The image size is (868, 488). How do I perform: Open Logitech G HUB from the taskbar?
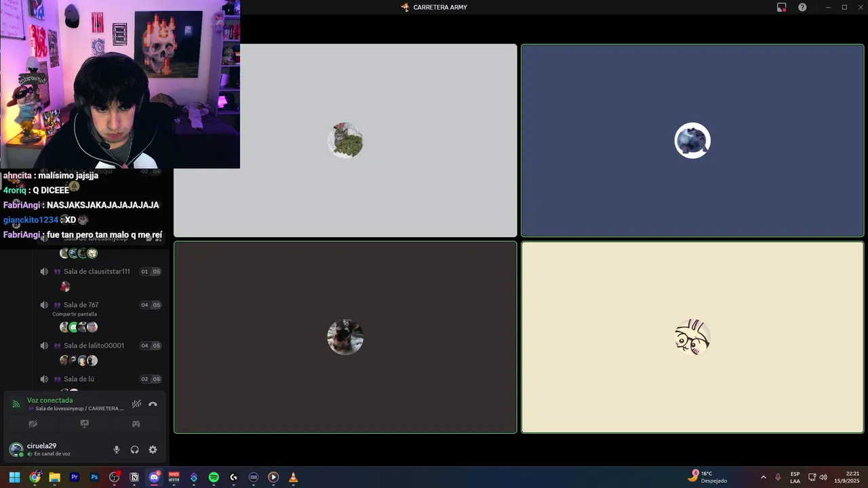(233, 477)
